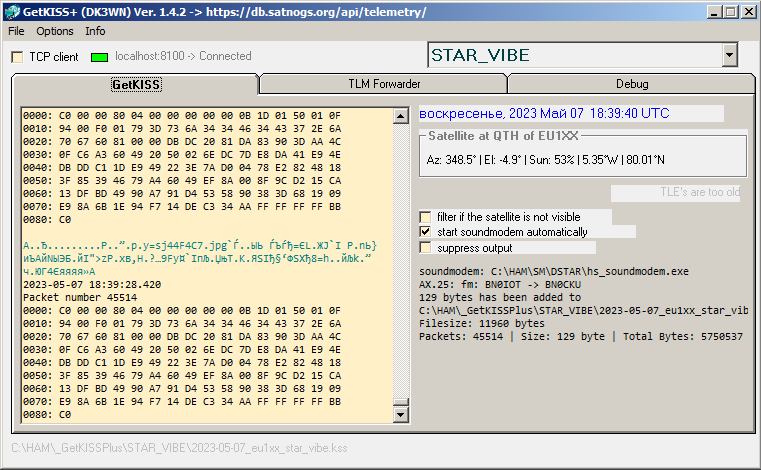Screen dimensions: 761x470
Task: Switch to the TLM Forwarder tab
Action: (x=384, y=84)
